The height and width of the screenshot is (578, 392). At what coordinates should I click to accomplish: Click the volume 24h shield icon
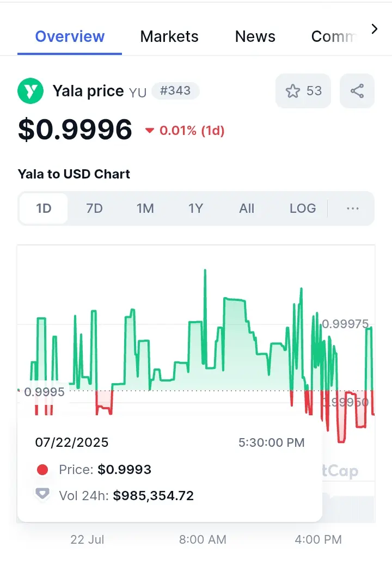tap(42, 494)
